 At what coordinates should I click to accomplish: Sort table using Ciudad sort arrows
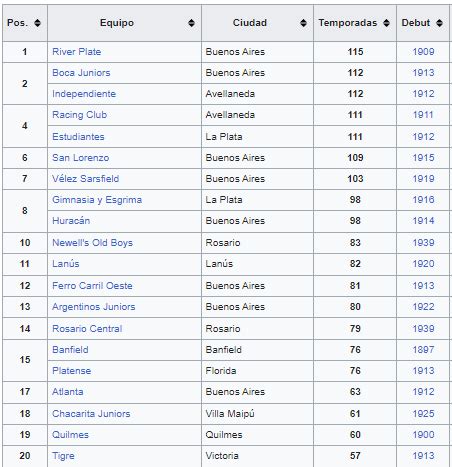click(x=303, y=23)
